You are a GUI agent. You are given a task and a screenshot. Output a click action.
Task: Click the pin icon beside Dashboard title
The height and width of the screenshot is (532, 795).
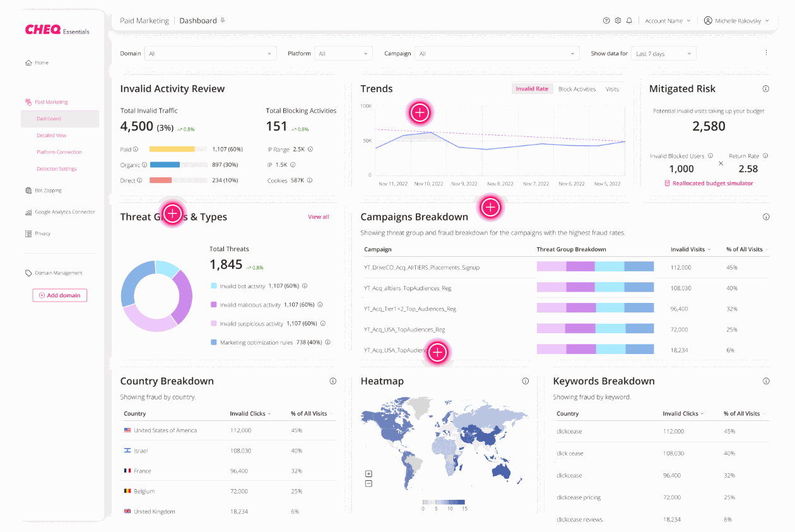click(223, 21)
